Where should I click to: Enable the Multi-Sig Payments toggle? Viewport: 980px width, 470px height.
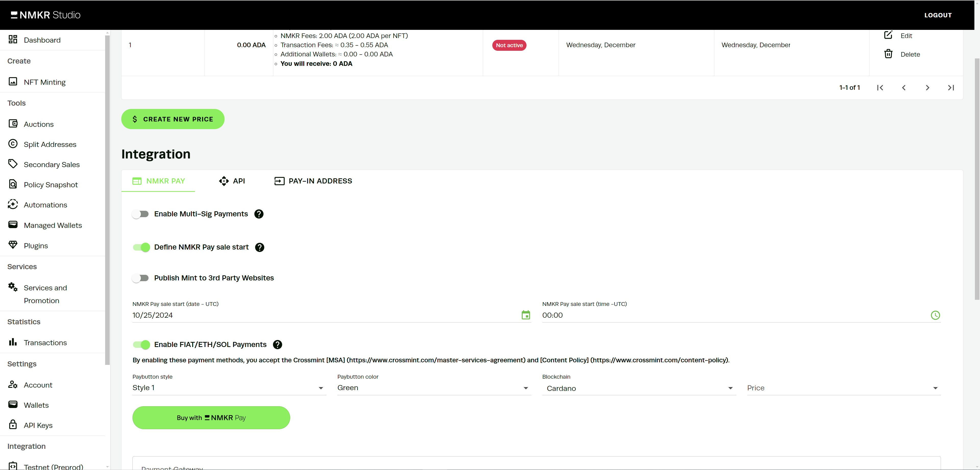click(x=140, y=214)
